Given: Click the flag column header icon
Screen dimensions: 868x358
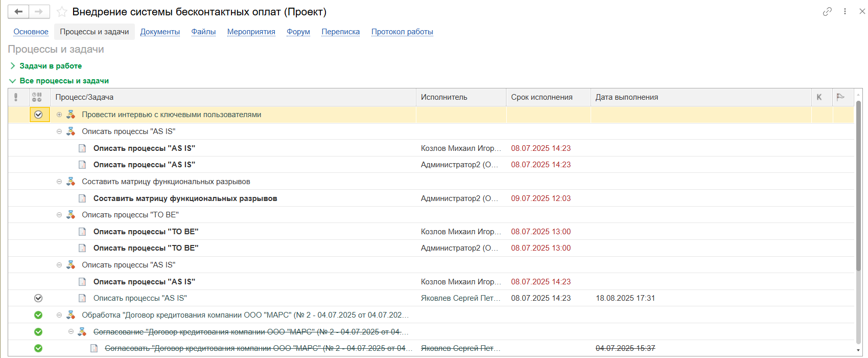Looking at the screenshot, I should pyautogui.click(x=840, y=97).
